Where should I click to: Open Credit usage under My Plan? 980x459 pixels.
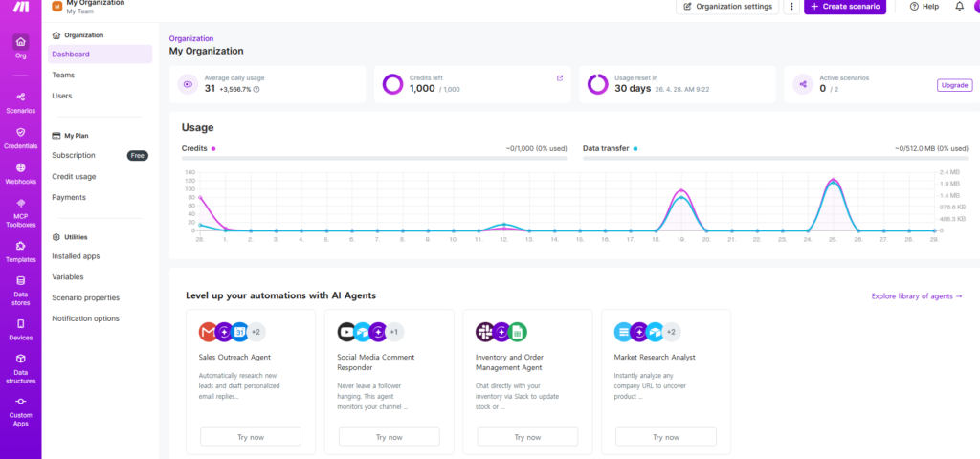point(74,176)
